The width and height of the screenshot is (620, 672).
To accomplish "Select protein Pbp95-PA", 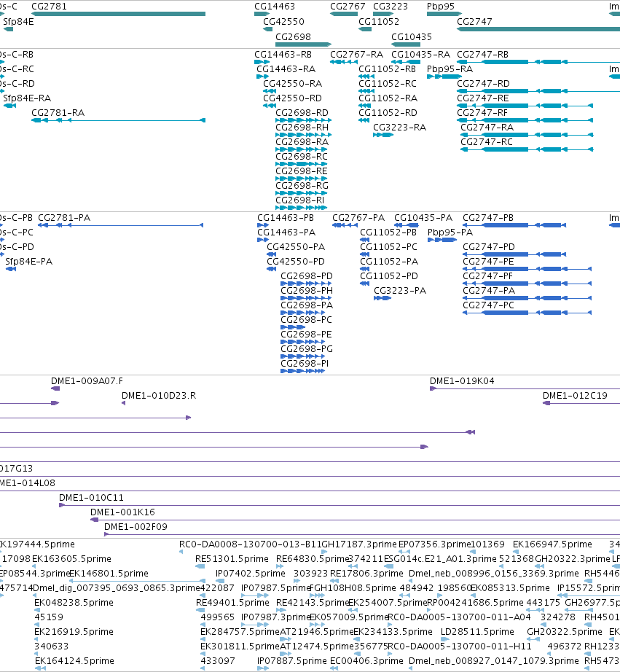I will pyautogui.click(x=450, y=233).
